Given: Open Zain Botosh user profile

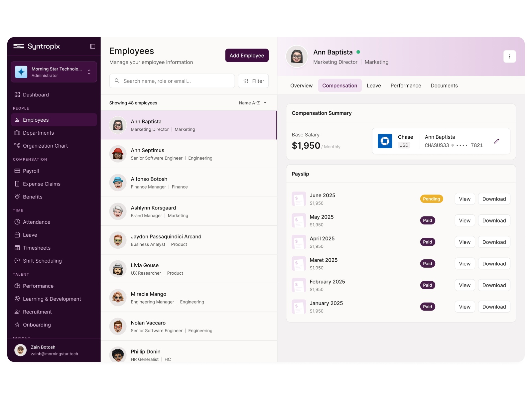Looking at the screenshot, I should pos(54,350).
